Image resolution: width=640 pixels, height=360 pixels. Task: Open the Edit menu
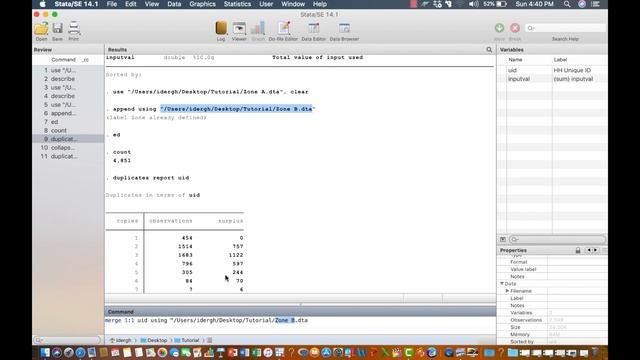[131, 4]
